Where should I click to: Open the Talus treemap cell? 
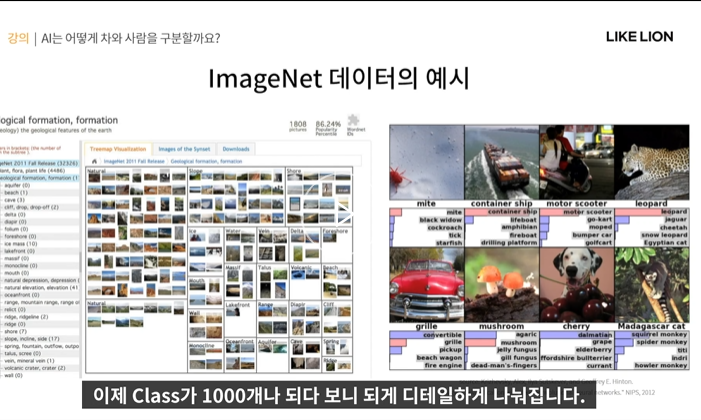click(x=272, y=282)
